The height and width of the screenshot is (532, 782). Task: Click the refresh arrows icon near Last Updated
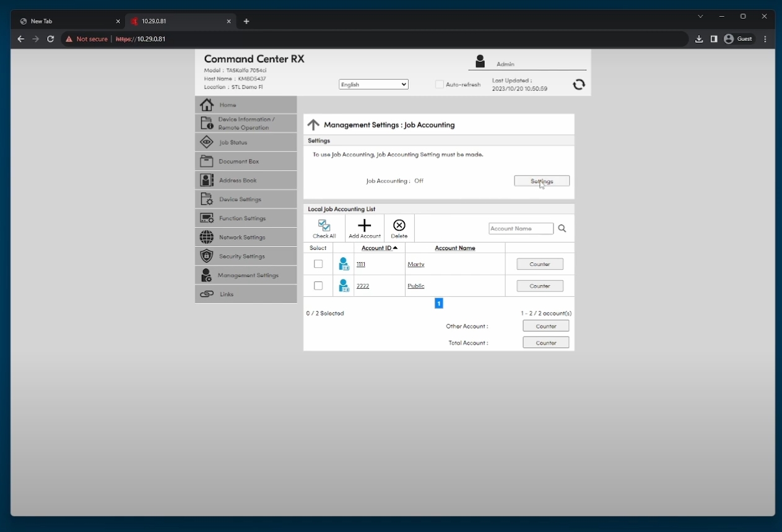coord(578,85)
